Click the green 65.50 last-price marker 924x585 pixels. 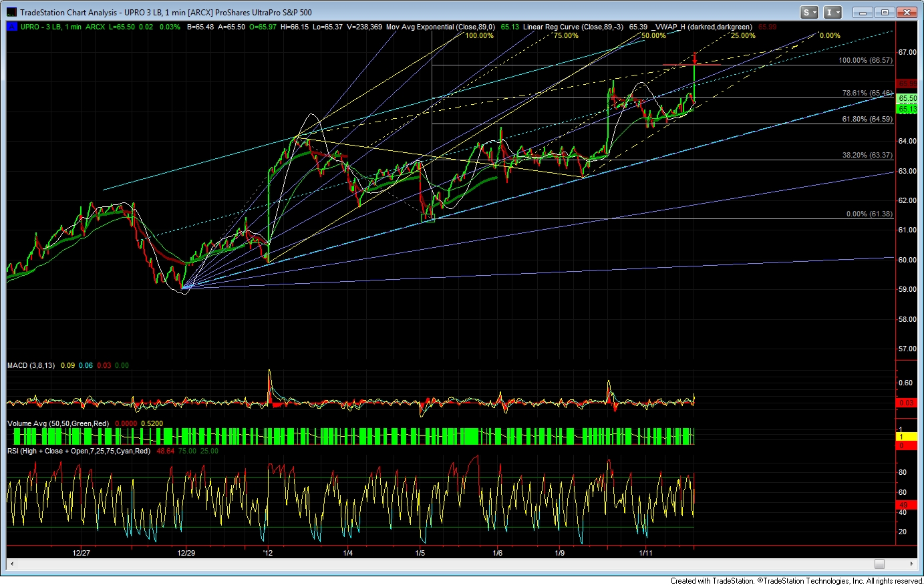click(907, 98)
